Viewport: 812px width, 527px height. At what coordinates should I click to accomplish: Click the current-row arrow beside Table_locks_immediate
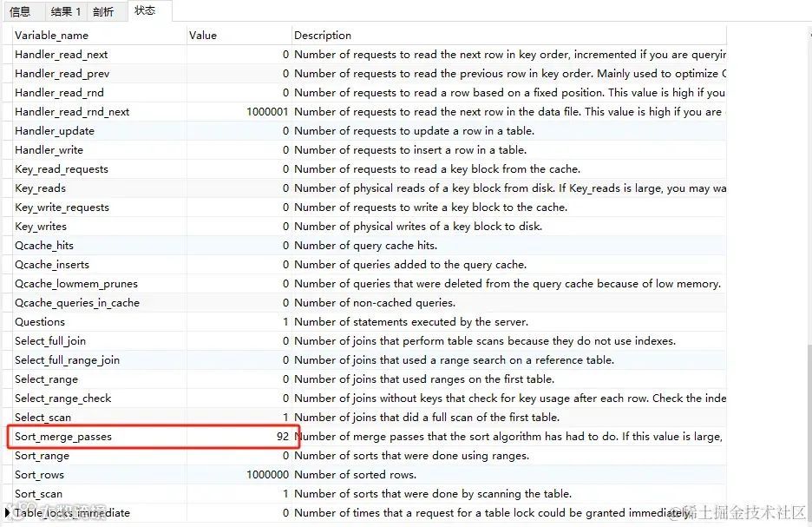point(7,513)
